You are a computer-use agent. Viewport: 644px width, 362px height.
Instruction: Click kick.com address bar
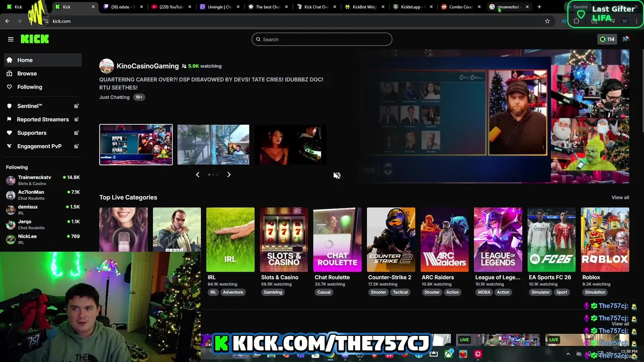292,21
